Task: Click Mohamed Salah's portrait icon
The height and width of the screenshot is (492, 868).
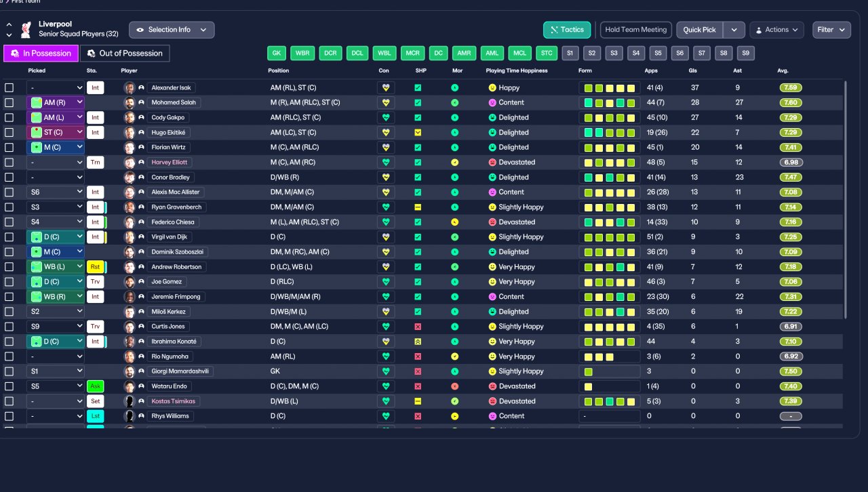Action: [130, 102]
